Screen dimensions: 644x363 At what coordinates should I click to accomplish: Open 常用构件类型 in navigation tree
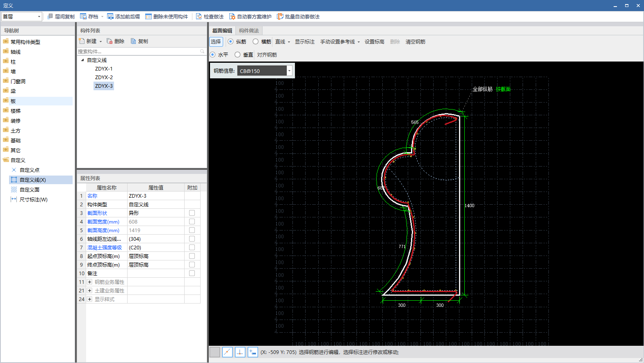point(25,42)
